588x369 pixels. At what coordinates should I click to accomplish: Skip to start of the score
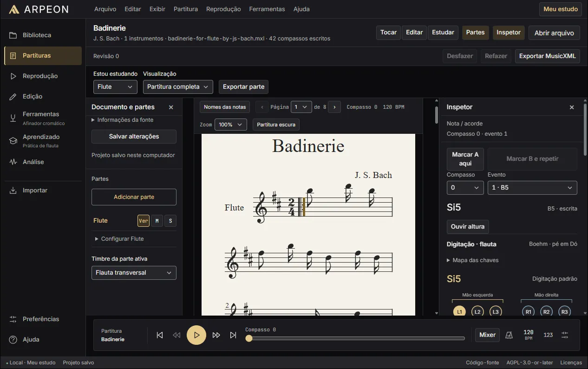pos(160,335)
